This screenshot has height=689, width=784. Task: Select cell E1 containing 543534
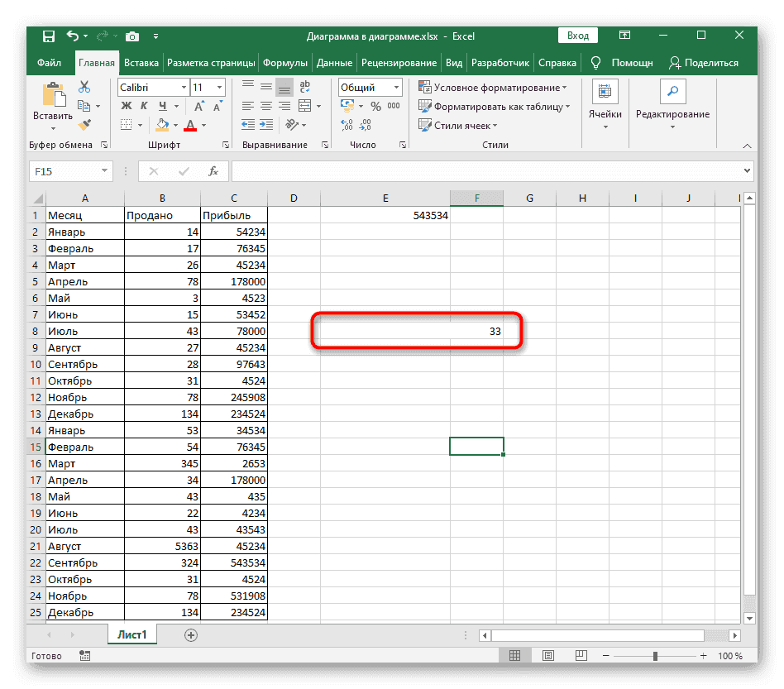pyautogui.click(x=385, y=215)
